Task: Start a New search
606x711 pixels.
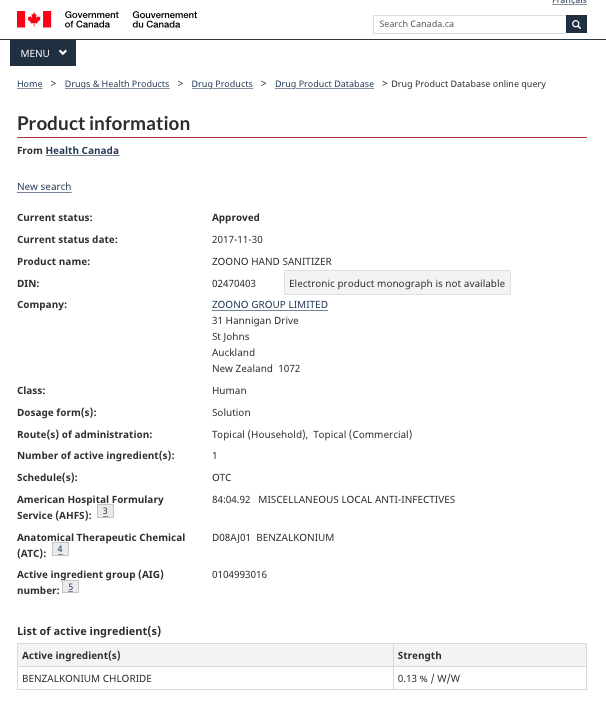Action: [44, 187]
